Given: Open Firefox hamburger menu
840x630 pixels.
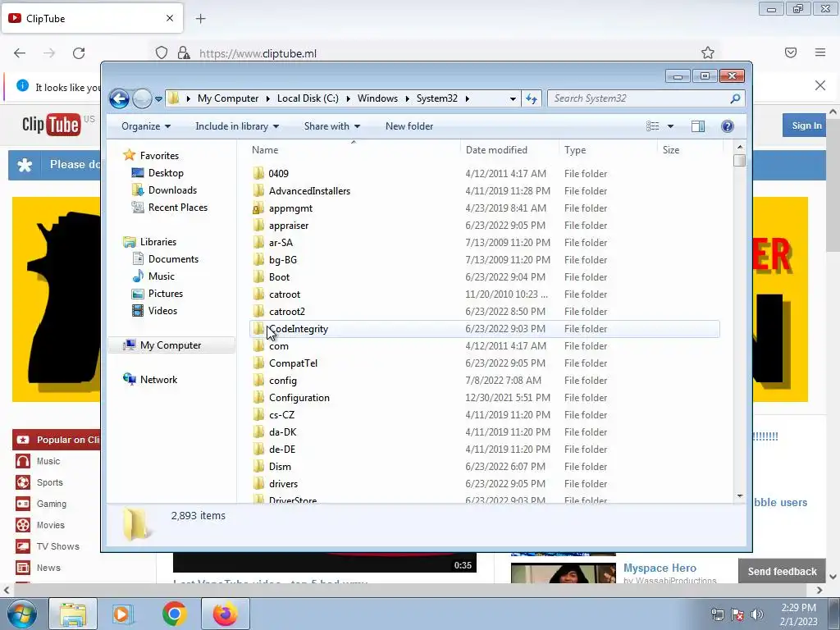Looking at the screenshot, I should pos(820,52).
